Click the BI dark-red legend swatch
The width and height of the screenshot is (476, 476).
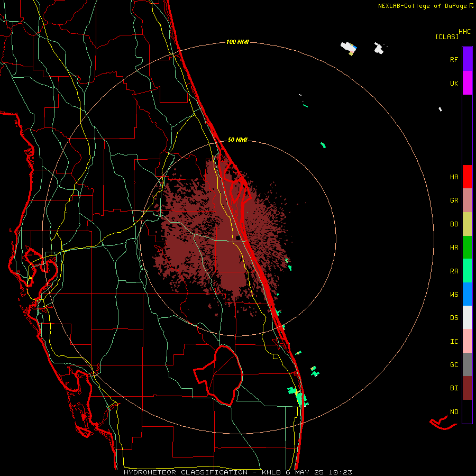click(x=467, y=388)
